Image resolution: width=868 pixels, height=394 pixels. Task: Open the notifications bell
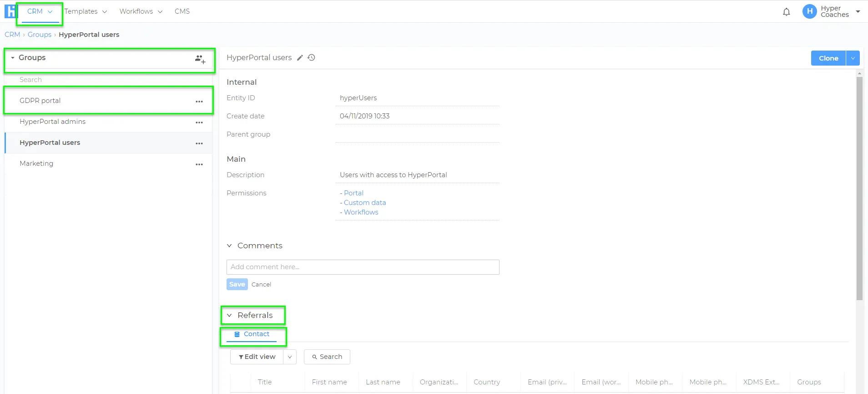pos(787,12)
